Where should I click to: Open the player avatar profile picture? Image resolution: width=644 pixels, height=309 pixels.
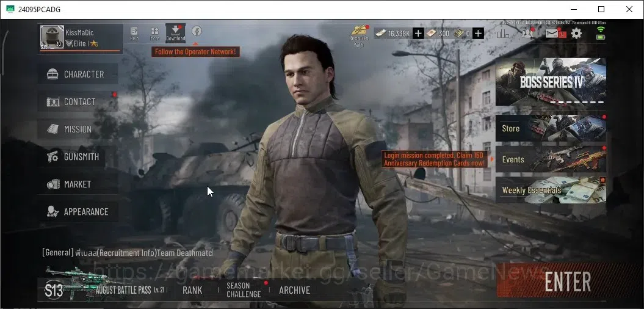coord(52,37)
